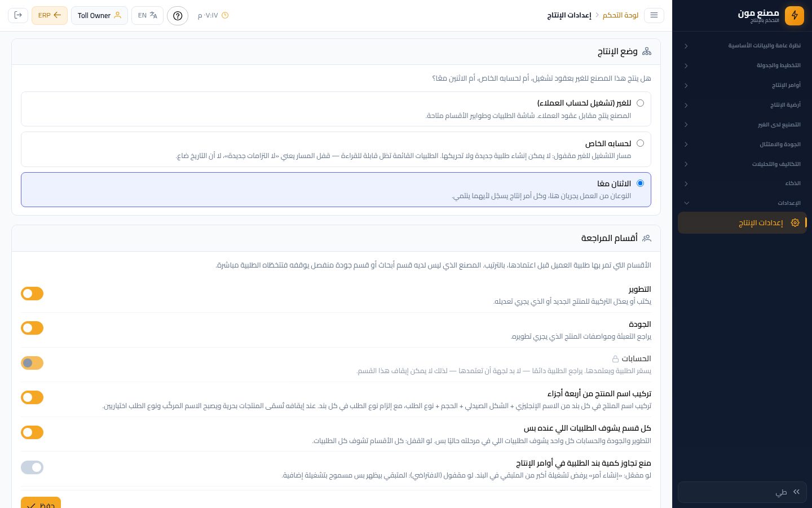812x508 pixels.
Task: Toggle the تركيب اسم المنتج من أربعة أجزاء switch
Action: [32, 397]
